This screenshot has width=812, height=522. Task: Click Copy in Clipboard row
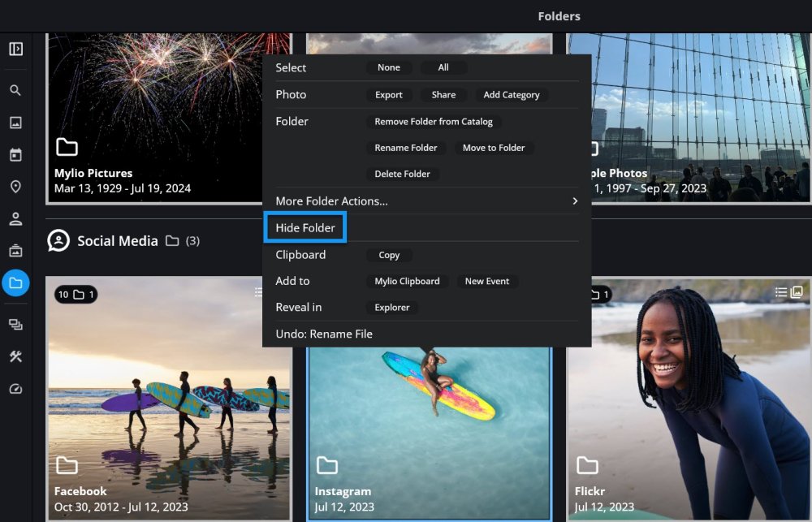[389, 255]
